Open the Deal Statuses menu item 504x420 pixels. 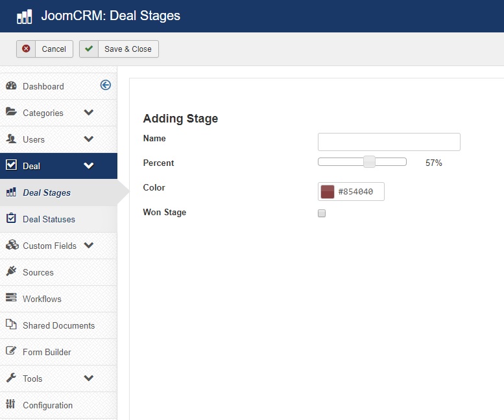(58, 219)
